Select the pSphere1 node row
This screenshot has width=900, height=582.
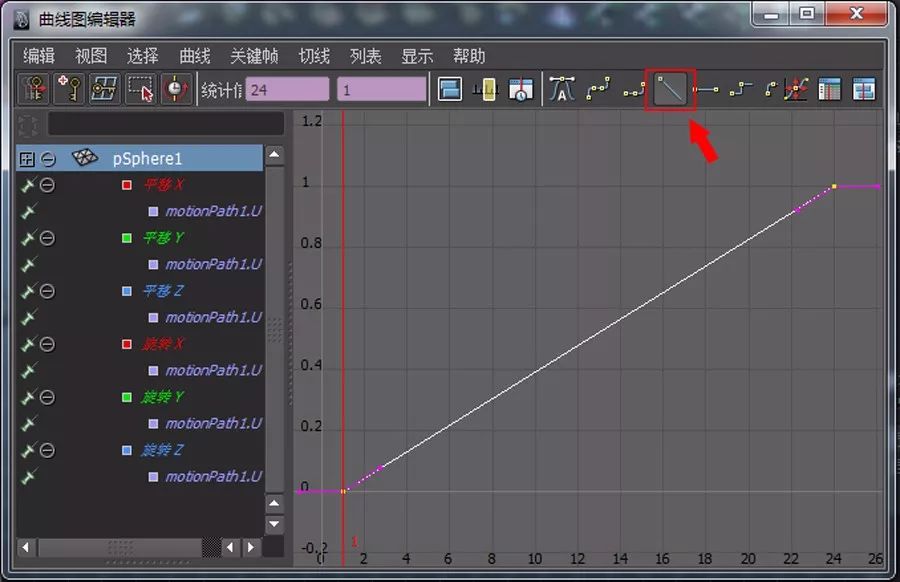(x=139, y=158)
